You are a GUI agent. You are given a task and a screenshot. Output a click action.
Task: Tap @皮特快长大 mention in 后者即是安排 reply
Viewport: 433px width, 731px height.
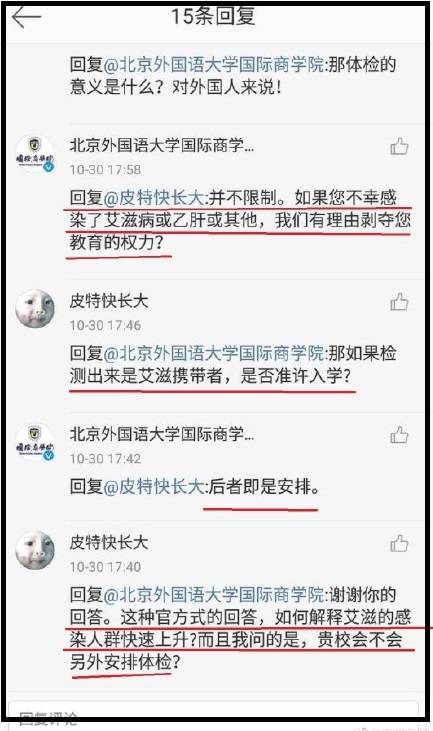tap(153, 487)
